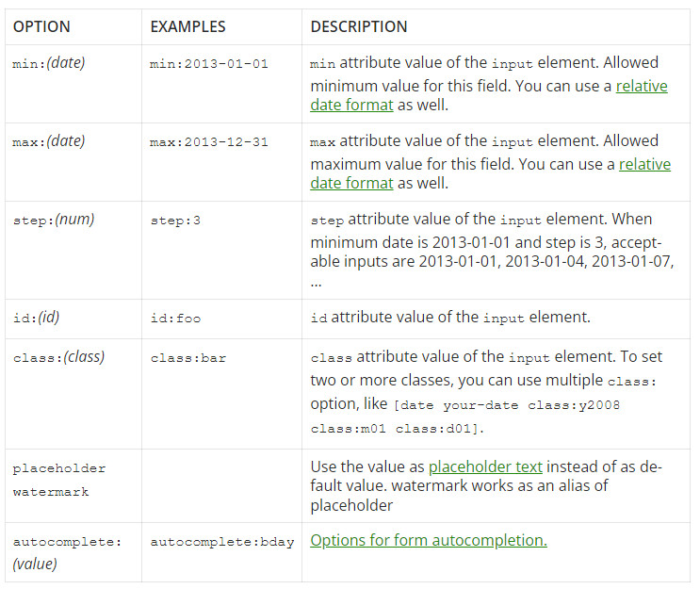Open Options for form autocompletion link

coord(428,540)
